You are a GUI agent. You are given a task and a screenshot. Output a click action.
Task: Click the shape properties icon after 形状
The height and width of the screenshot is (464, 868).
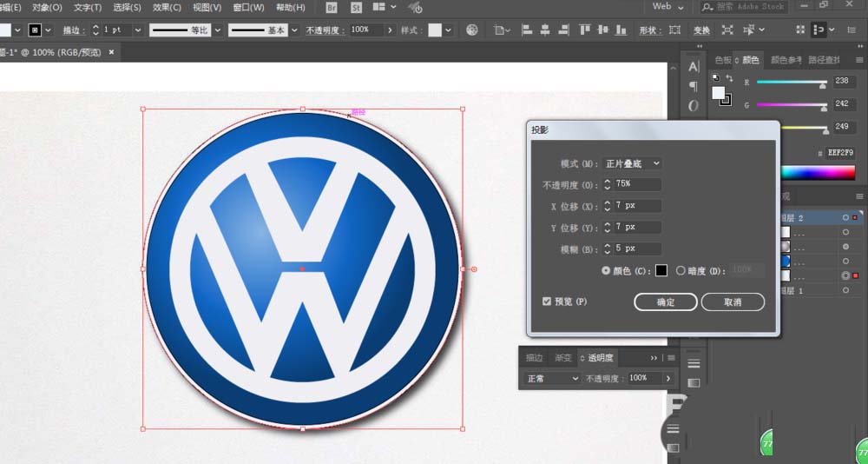point(674,30)
